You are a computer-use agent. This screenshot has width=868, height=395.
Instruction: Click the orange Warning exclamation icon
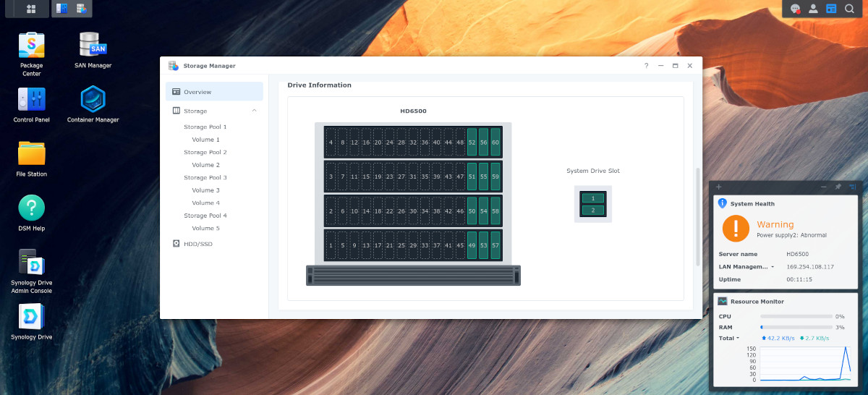(736, 229)
